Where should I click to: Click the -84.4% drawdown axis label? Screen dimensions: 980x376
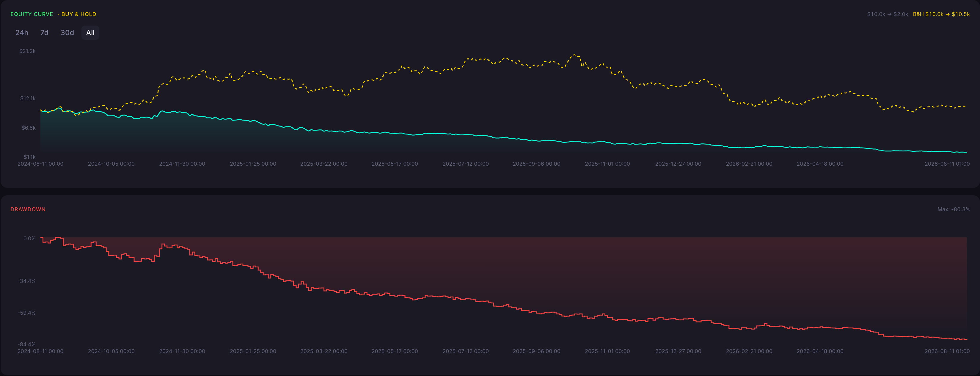[x=26, y=344]
